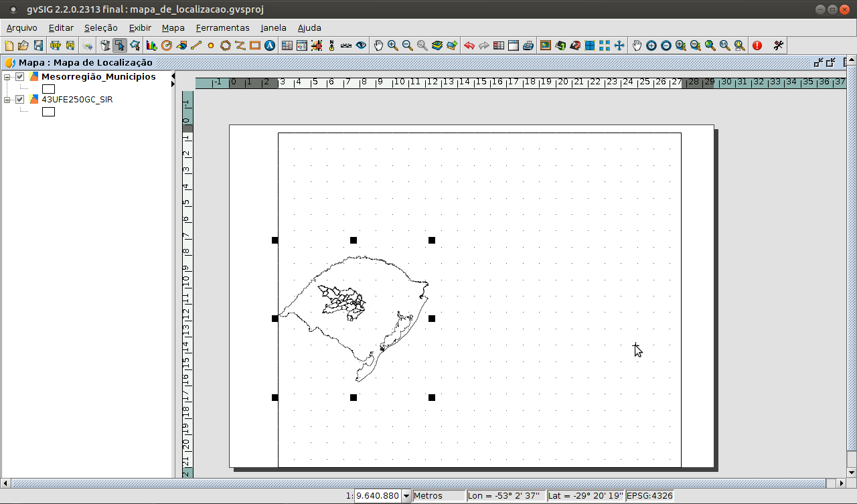Select the Insert Rectangle tool
Viewport: 857px width, 504px height.
(255, 46)
